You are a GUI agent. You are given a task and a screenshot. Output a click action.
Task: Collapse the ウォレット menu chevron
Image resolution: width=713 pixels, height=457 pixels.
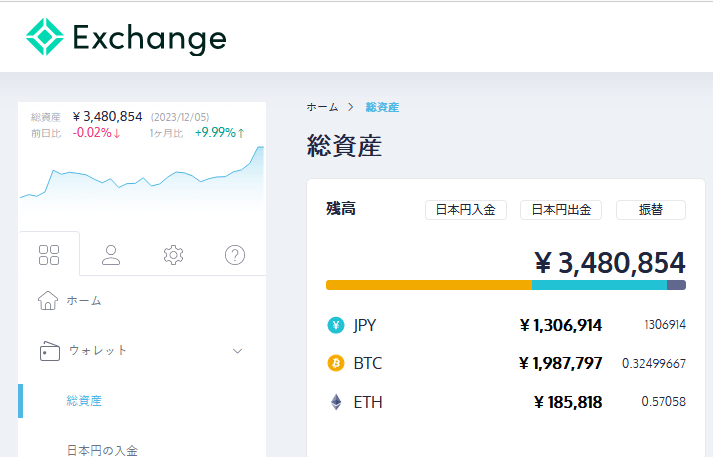pos(237,351)
